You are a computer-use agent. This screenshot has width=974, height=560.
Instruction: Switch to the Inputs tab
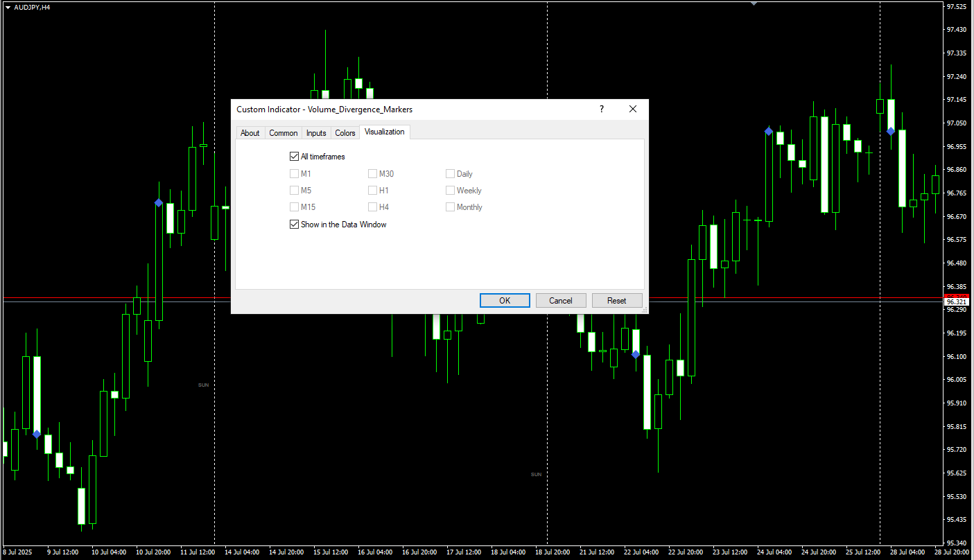316,133
